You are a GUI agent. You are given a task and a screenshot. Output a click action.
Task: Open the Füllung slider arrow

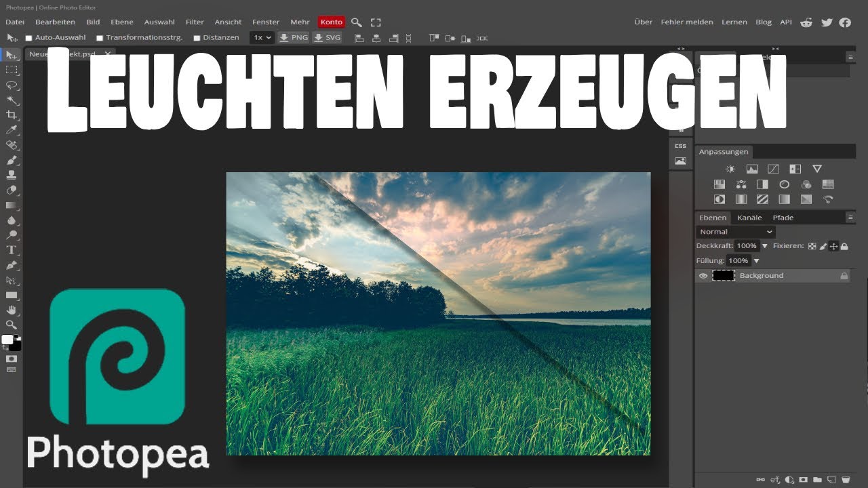[x=757, y=261]
